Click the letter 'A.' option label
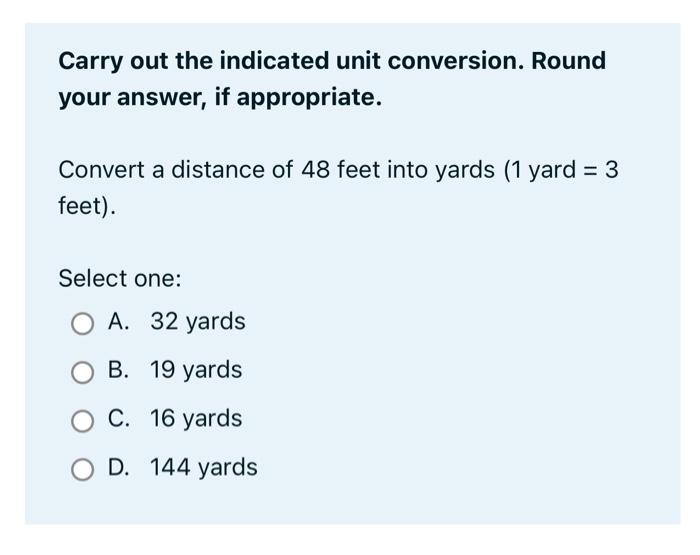The height and width of the screenshot is (555, 700). [x=119, y=321]
